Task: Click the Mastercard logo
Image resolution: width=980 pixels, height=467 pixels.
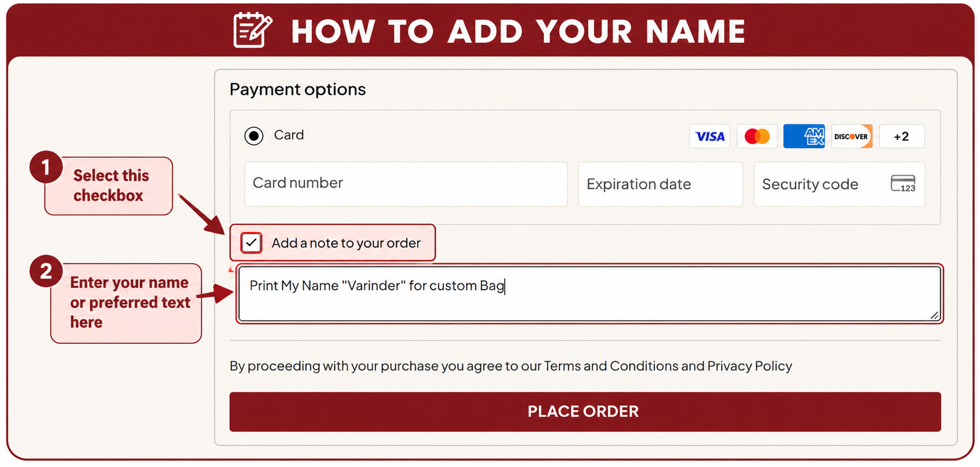Action: [x=757, y=136]
